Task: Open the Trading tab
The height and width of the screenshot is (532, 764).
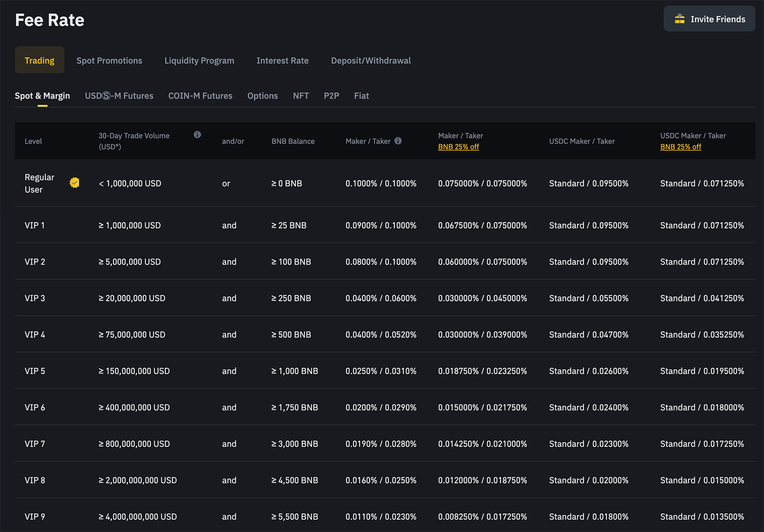Action: tap(40, 61)
